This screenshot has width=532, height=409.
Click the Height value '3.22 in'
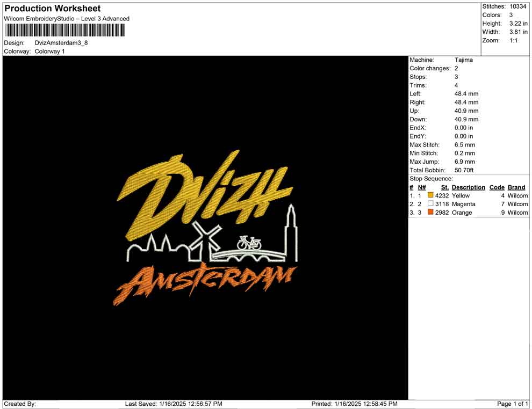[x=518, y=24]
